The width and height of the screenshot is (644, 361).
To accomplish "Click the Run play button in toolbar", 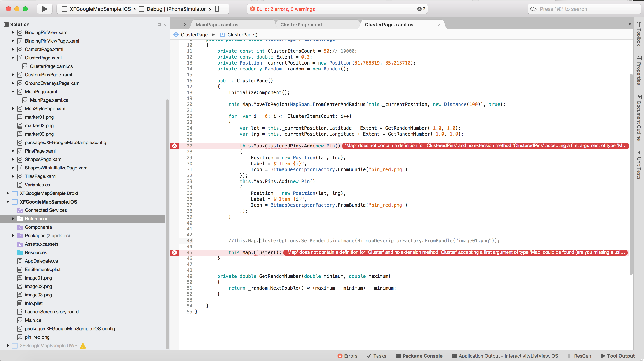I will (45, 9).
